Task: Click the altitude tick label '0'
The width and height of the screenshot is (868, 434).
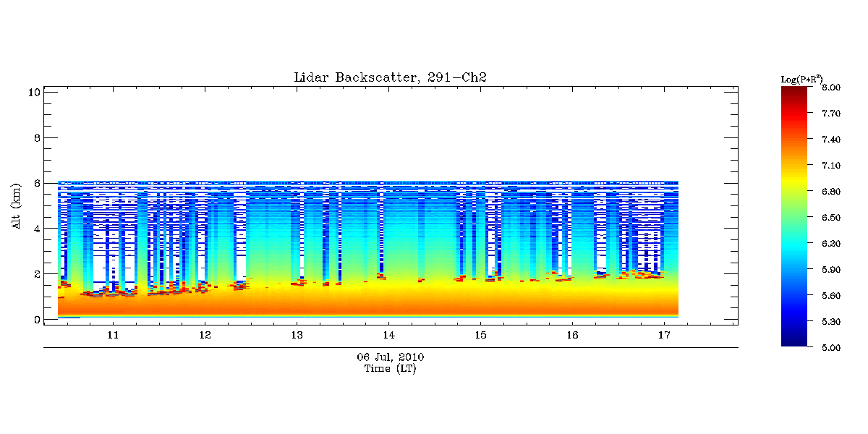Action: click(35, 320)
